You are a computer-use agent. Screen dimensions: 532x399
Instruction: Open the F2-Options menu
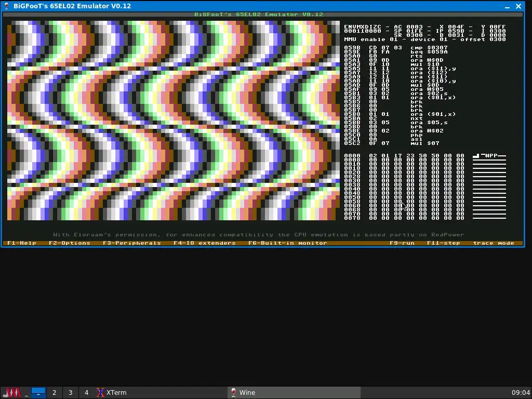[x=70, y=243]
